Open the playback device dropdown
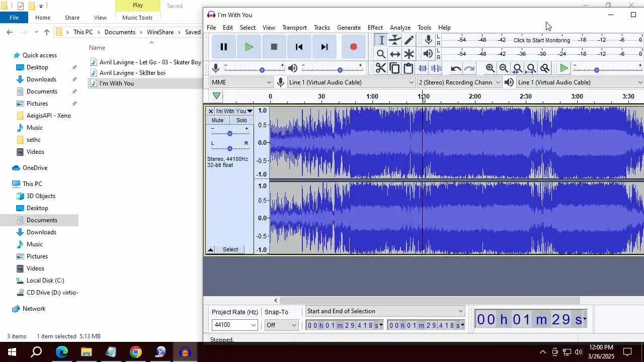This screenshot has width=644, height=362. point(580,82)
